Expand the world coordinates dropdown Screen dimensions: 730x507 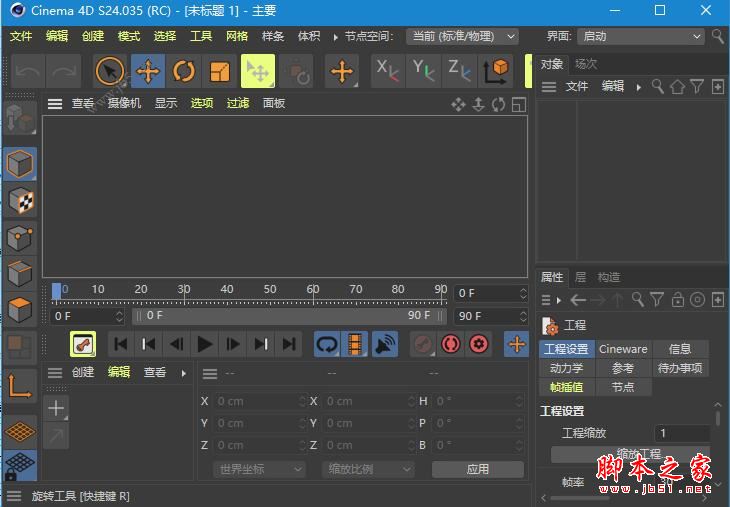click(x=256, y=469)
